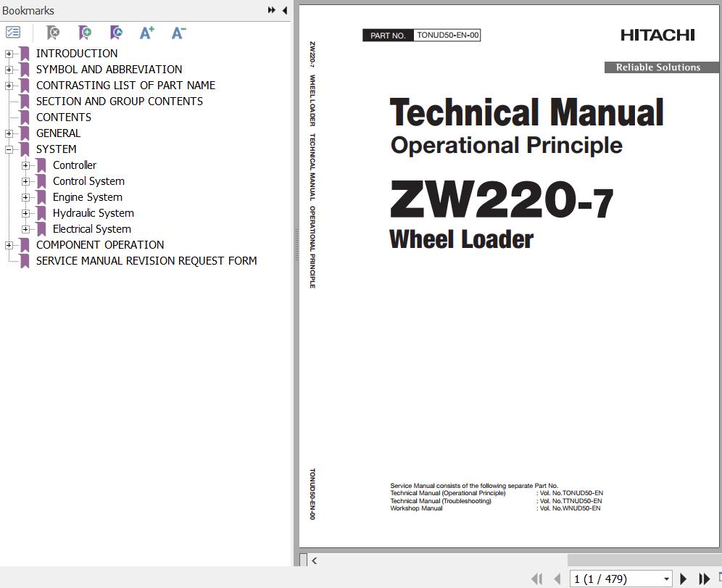Viewport: 722px width, 588px height.
Task: Go to the next page button
Action: [684, 579]
